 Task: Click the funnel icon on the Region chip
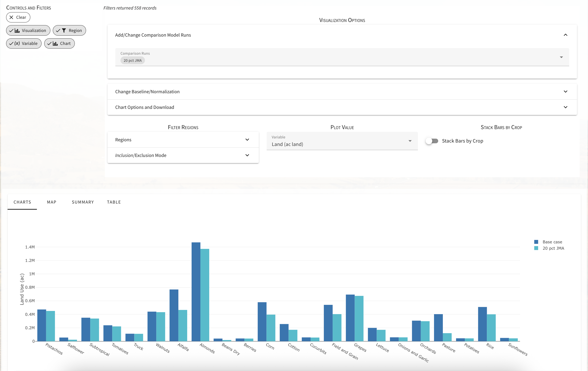point(64,30)
